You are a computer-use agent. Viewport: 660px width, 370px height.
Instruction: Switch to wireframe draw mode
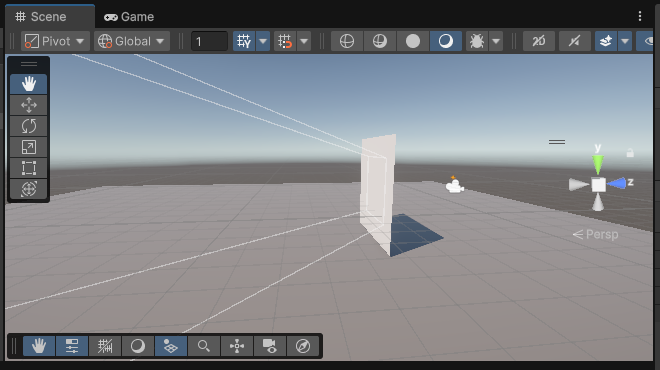347,41
